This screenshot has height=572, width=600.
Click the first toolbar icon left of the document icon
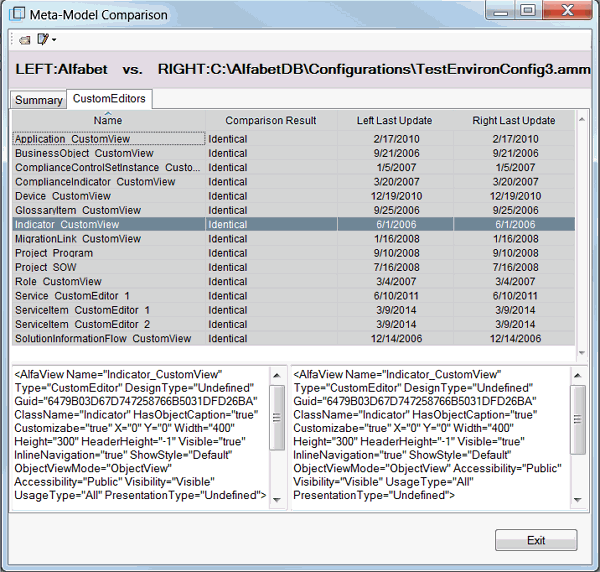point(25,40)
